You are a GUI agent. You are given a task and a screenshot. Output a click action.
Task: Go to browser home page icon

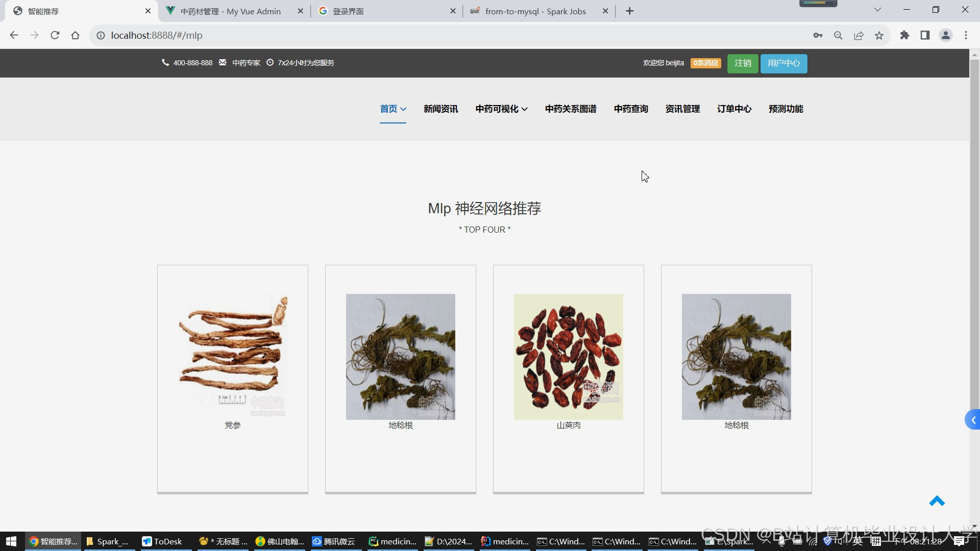coord(76,36)
